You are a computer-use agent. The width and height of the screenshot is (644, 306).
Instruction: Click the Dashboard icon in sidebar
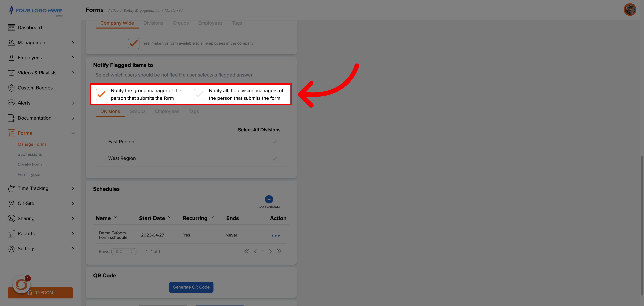[x=11, y=28]
